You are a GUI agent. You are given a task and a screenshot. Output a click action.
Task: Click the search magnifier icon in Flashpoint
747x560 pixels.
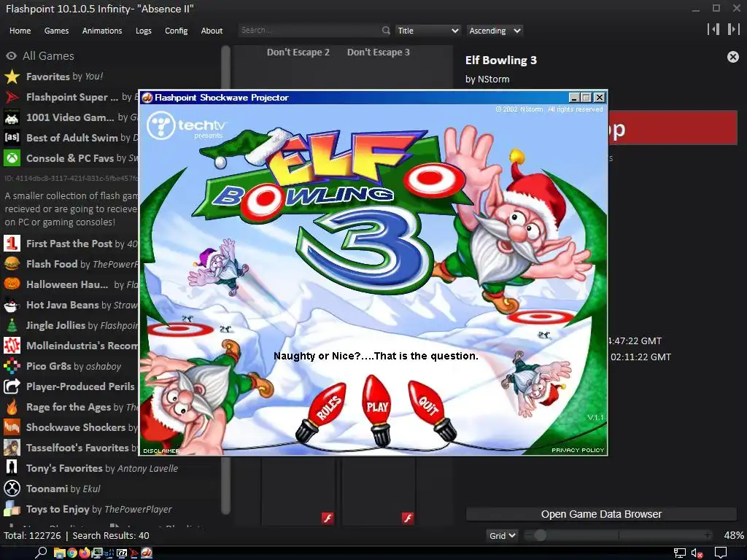(386, 31)
